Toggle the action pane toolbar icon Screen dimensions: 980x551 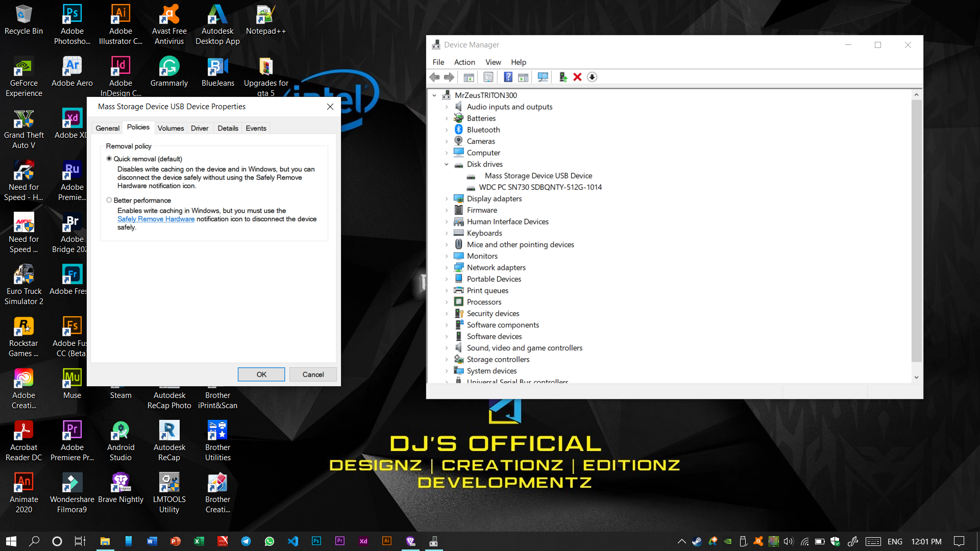pos(523,77)
